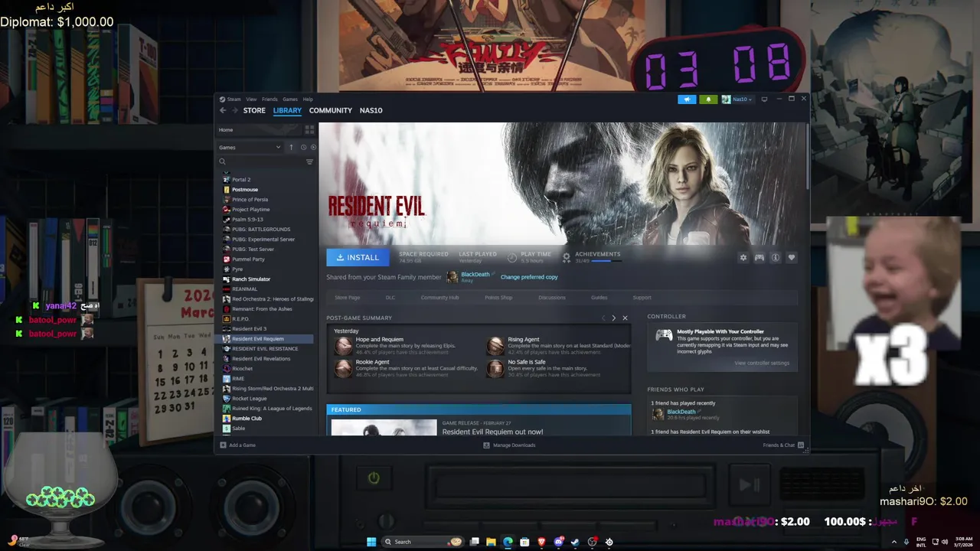Open the collections grid view icon
Screen dimensions: 980x551
[x=309, y=129]
